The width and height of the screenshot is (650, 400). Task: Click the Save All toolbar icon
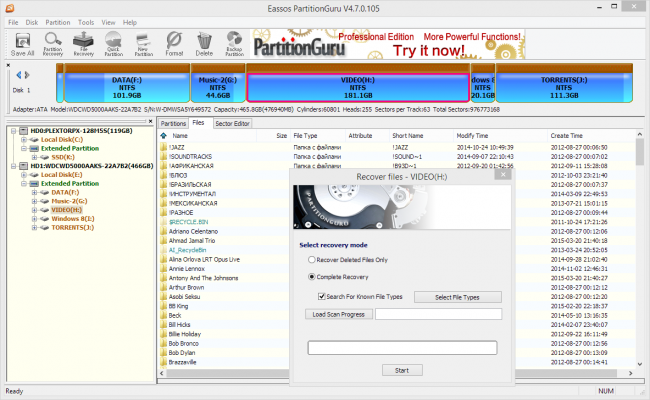click(22, 44)
